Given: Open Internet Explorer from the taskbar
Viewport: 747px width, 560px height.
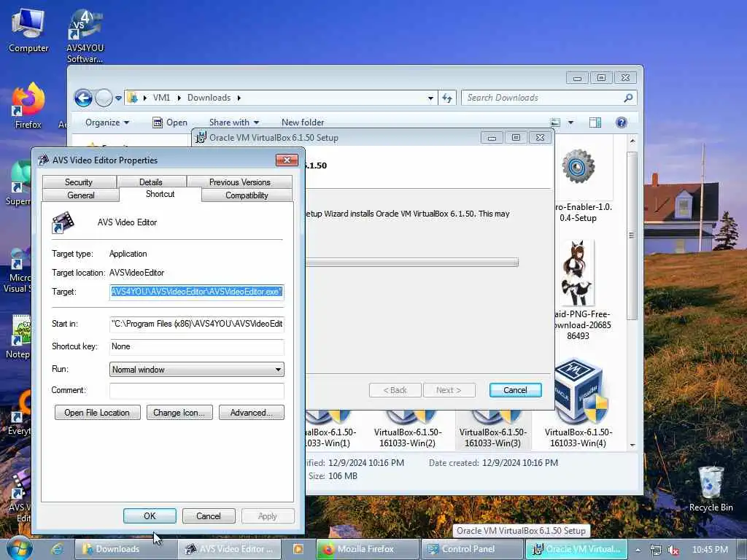Looking at the screenshot, I should [x=57, y=549].
